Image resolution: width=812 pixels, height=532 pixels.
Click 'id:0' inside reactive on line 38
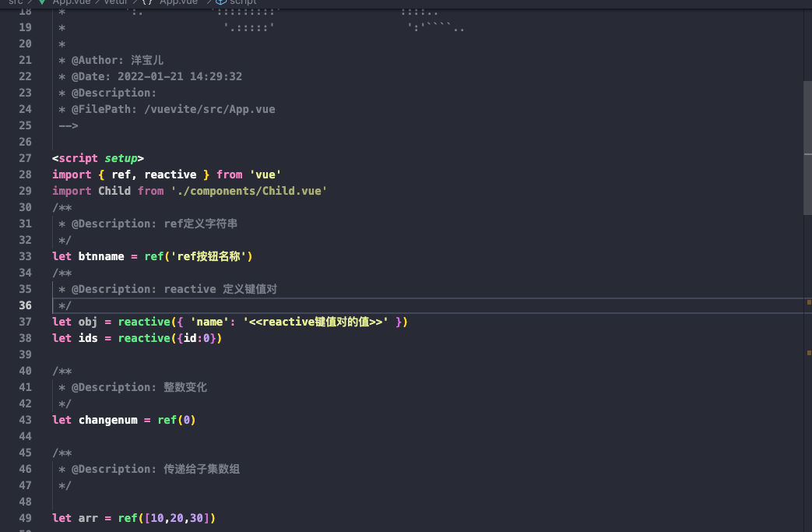click(x=197, y=338)
